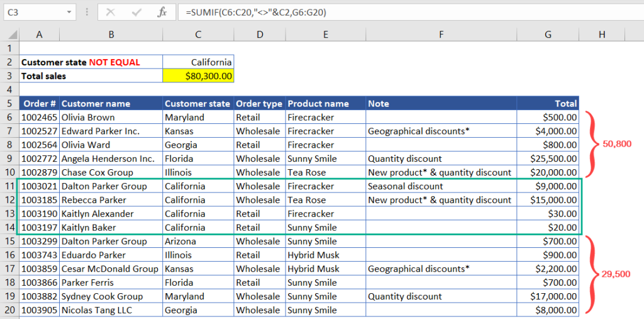Click the $8,000.00 total cell
Viewport: 644px width, 319px height.
click(548, 310)
